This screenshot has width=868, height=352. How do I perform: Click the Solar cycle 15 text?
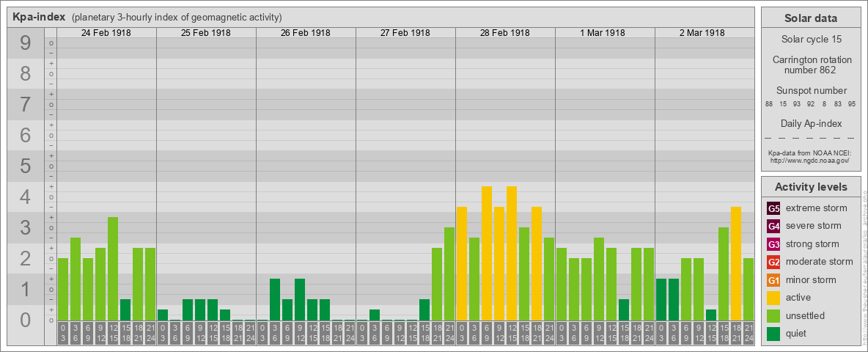(811, 40)
